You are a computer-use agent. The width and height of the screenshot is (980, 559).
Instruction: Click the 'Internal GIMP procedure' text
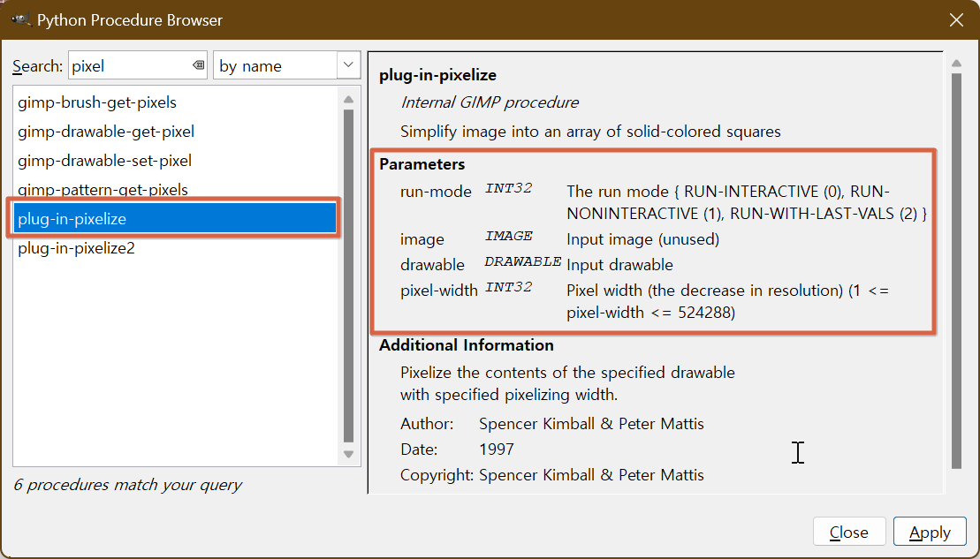pos(490,102)
